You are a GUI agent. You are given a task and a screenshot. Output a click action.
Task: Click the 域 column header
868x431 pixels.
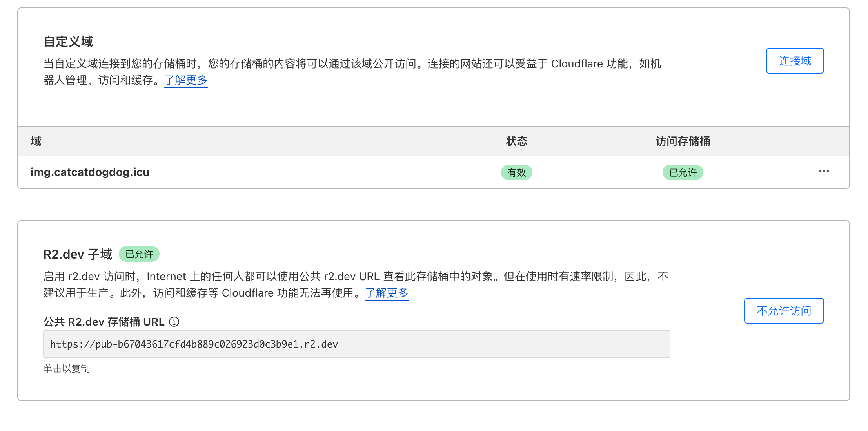tap(36, 141)
